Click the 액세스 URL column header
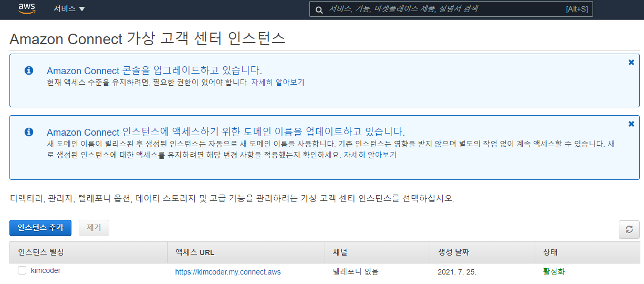644x284 pixels. click(246, 252)
